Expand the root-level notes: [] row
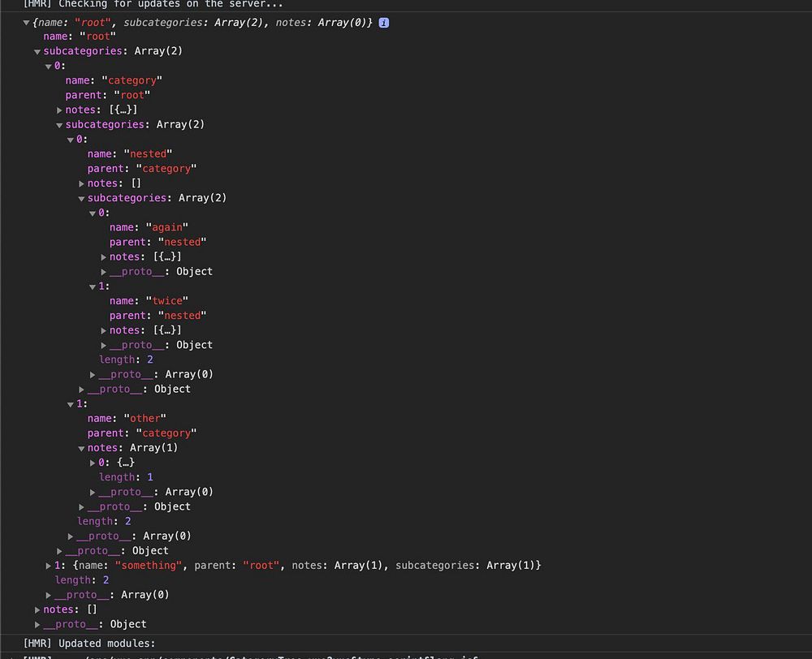Image resolution: width=812 pixels, height=659 pixels. pos(37,609)
